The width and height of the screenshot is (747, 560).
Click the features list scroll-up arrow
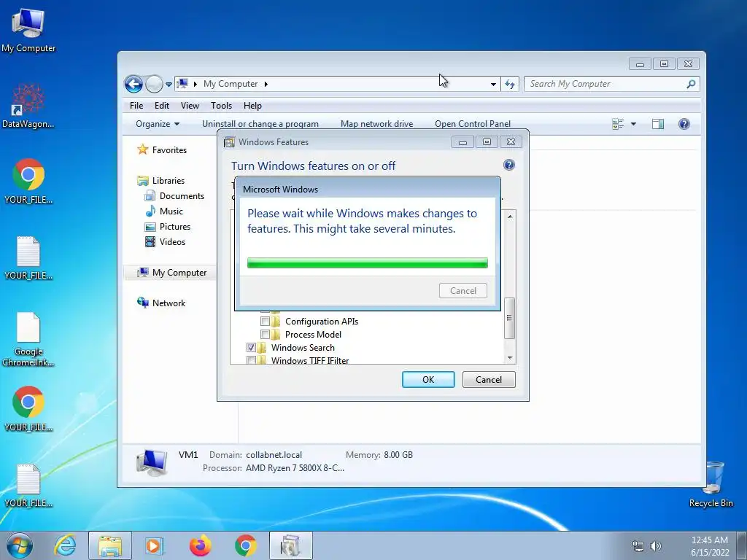(x=510, y=217)
